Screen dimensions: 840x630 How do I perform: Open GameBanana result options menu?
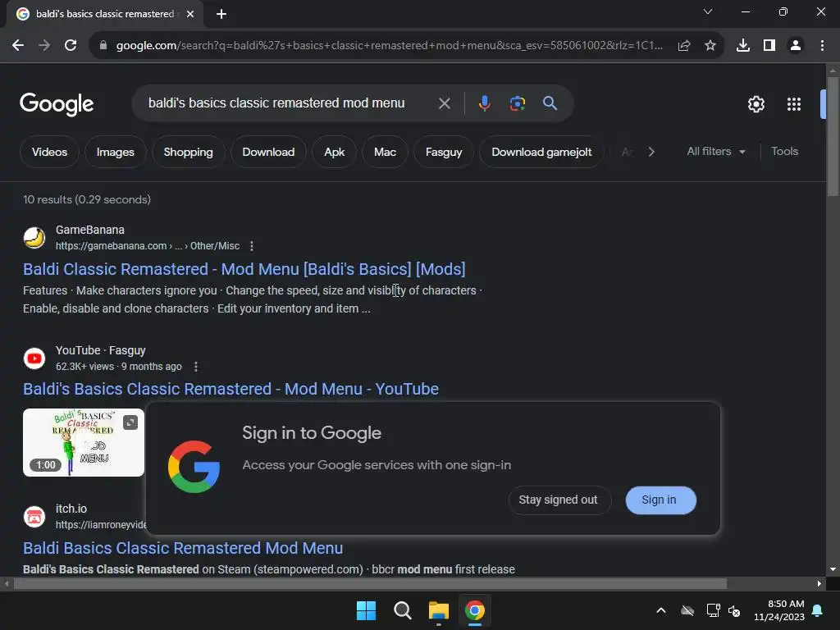[251, 246]
